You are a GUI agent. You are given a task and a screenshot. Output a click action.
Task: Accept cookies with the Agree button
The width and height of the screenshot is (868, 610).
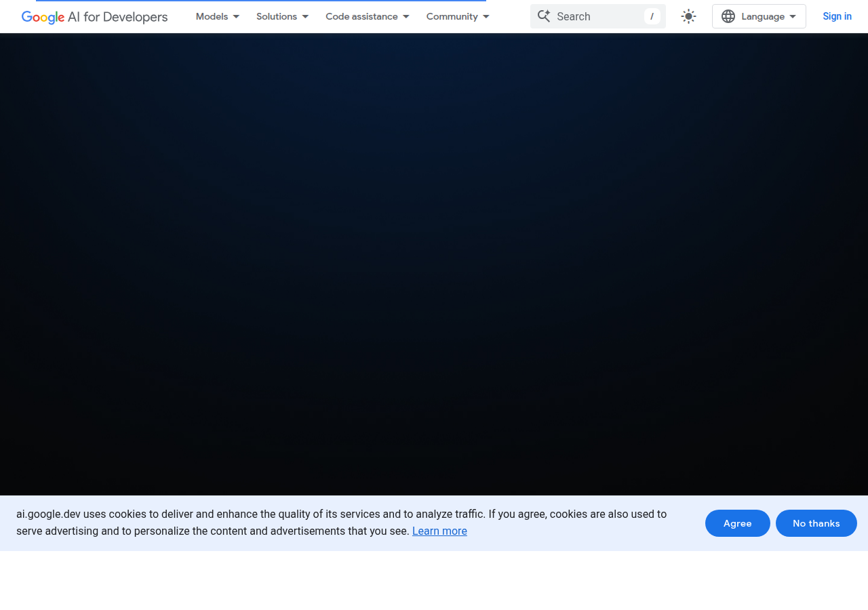pyautogui.click(x=737, y=523)
